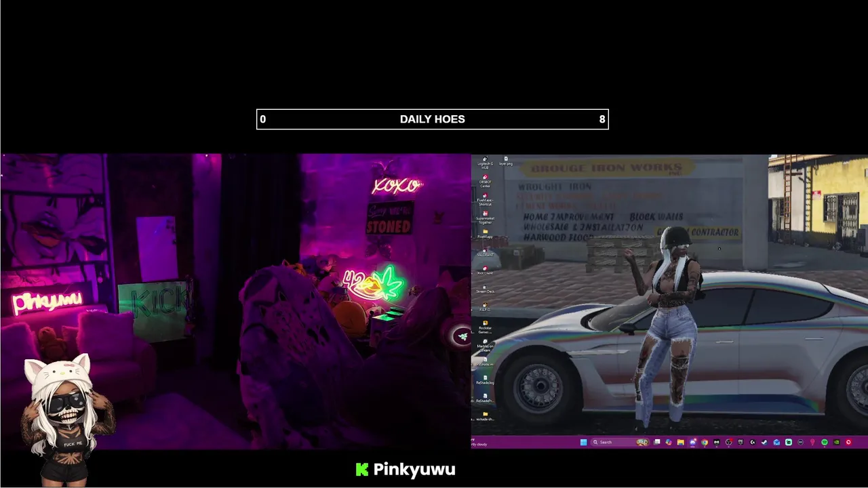Open the R.E.P.O. game shortcut
This screenshot has width=868, height=488.
[485, 306]
